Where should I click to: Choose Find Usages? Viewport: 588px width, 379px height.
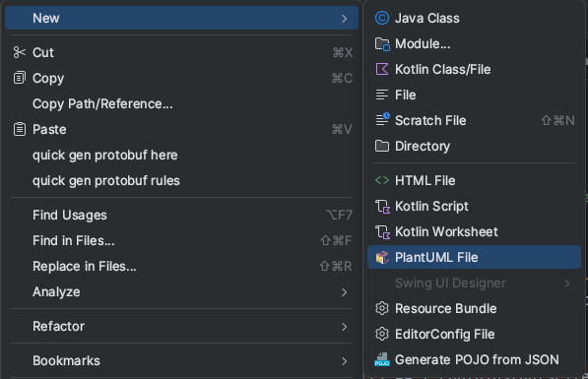point(181,215)
